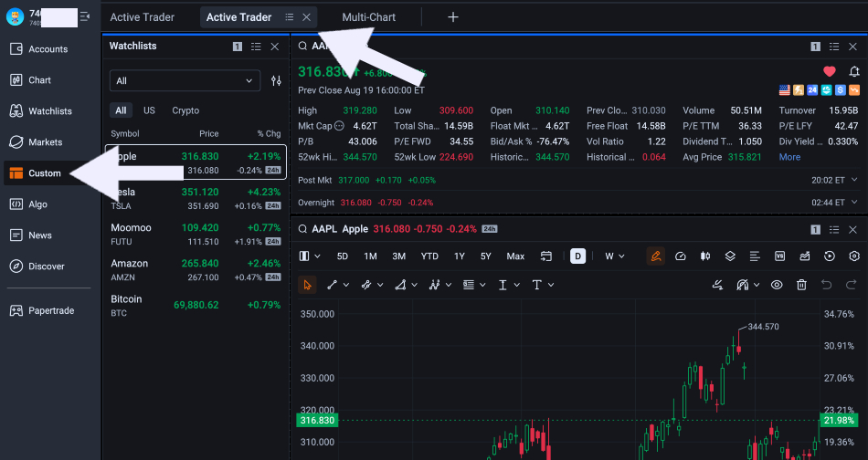Screen dimensions: 868x460
Task: Click the 344.570 high label on chart
Action: coord(763,327)
